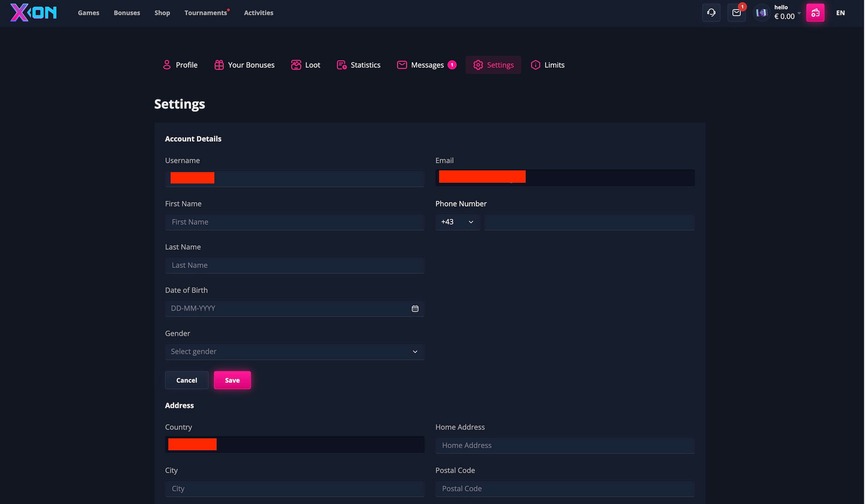This screenshot has width=865, height=504.
Task: Open the mail notifications icon
Action: pos(736,13)
